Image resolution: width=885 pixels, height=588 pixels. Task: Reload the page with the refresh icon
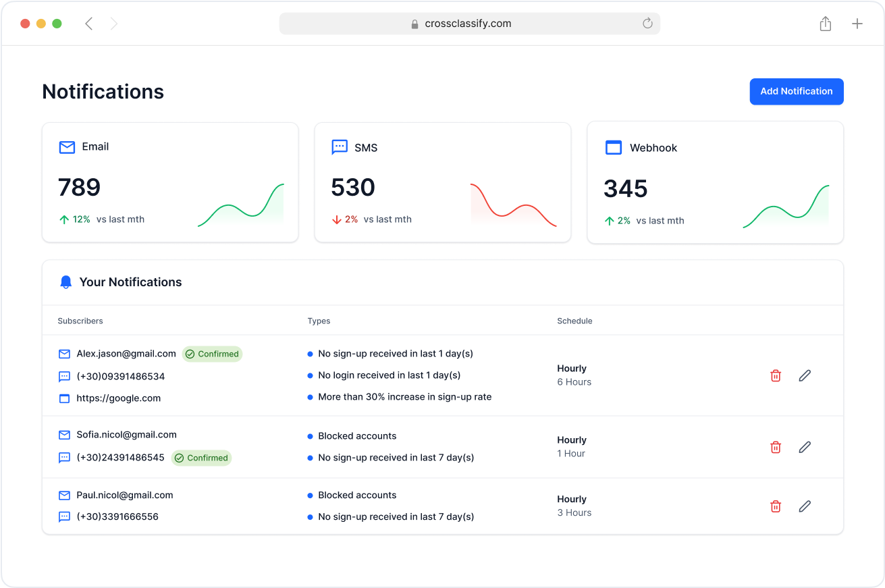pos(647,24)
